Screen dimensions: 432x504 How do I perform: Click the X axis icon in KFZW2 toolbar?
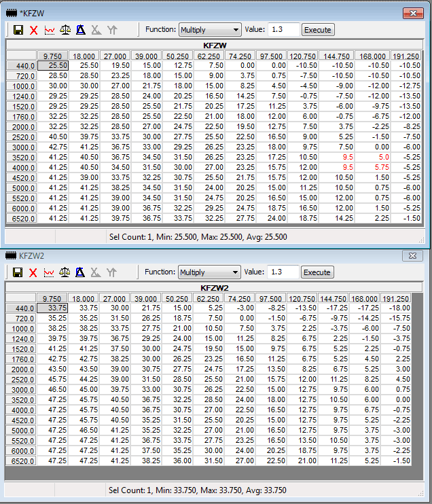(x=96, y=272)
